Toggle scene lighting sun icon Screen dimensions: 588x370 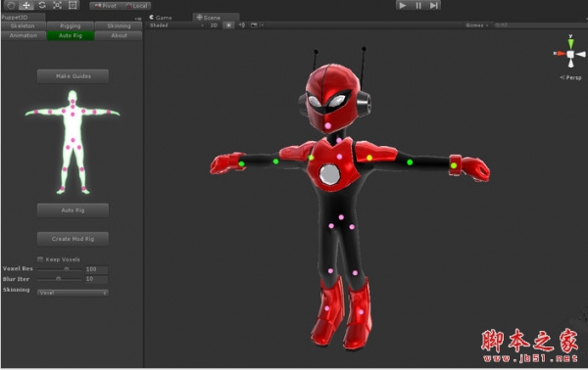[x=228, y=25]
